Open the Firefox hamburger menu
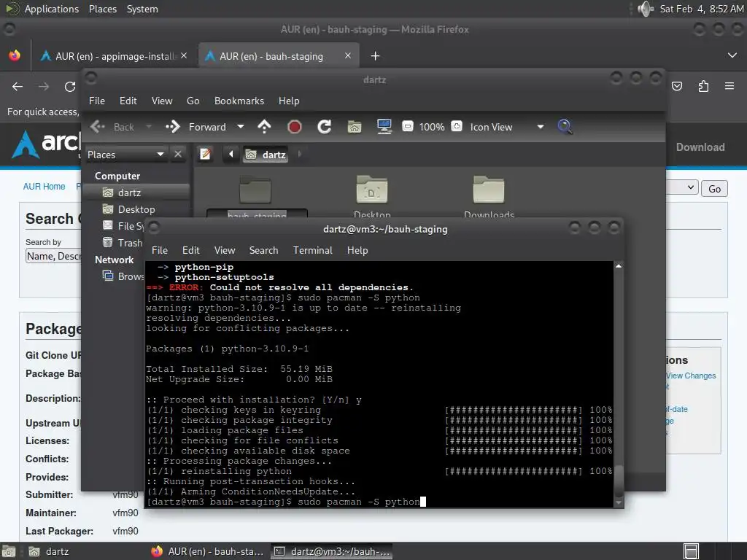The image size is (747, 560). 729,86
